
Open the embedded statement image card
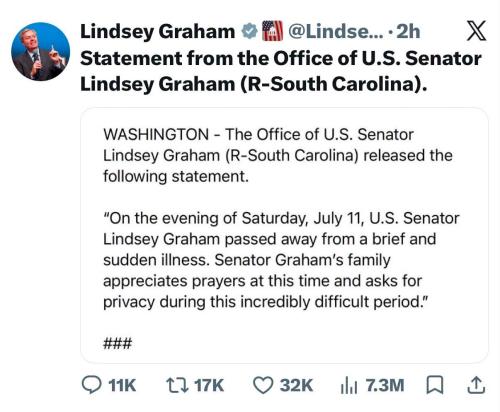(284, 235)
